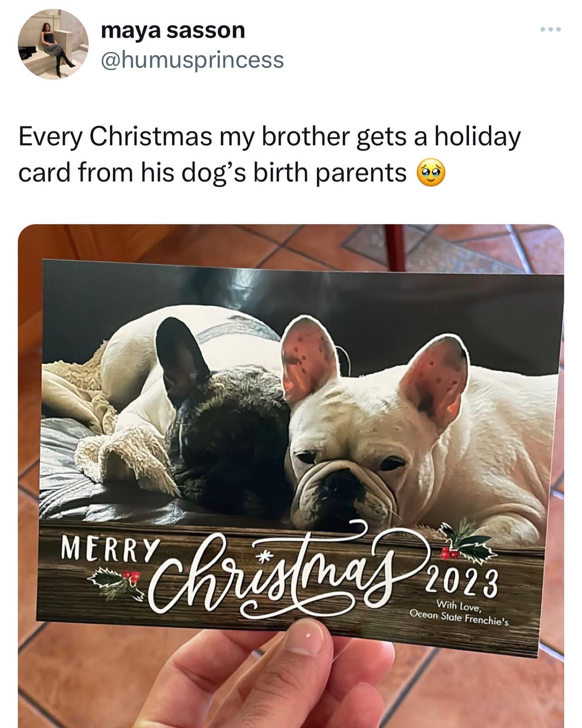Open the @humusprincess handle link
Viewport: 582px width, 728px height.
[x=192, y=60]
